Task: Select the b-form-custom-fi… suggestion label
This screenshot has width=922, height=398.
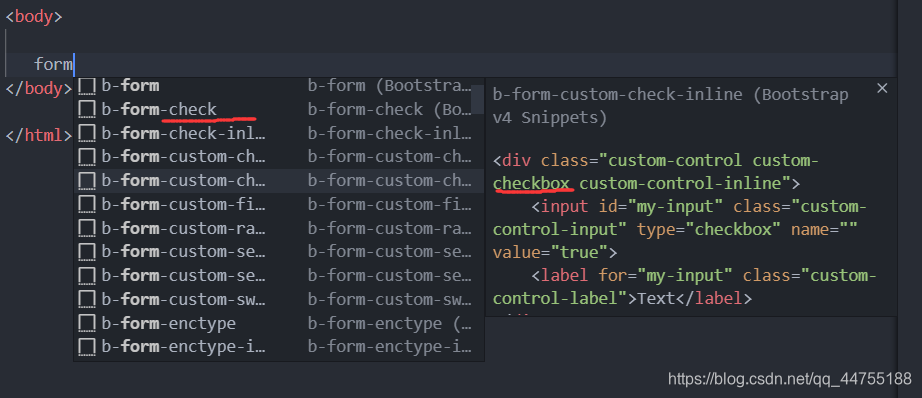Action: click(183, 205)
